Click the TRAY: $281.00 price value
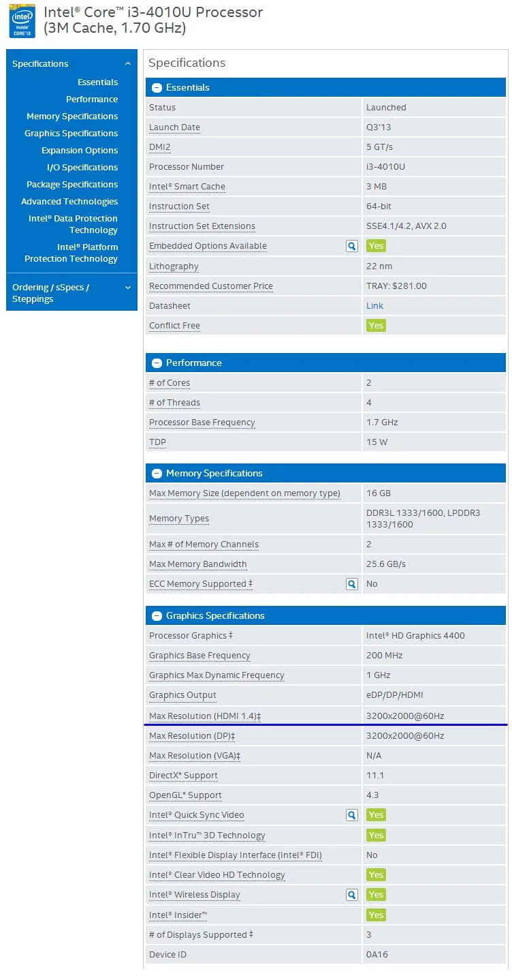Image resolution: width=512 pixels, height=980 pixels. coord(396,286)
